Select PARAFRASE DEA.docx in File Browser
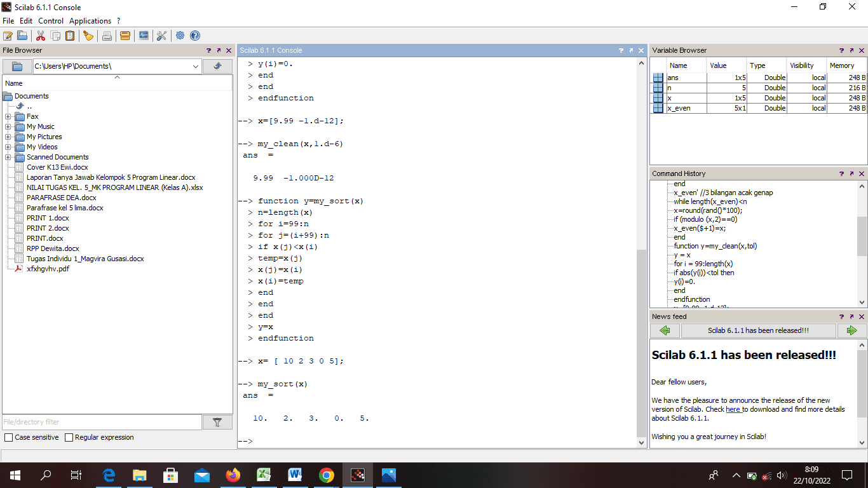The width and height of the screenshot is (868, 488). click(61, 198)
